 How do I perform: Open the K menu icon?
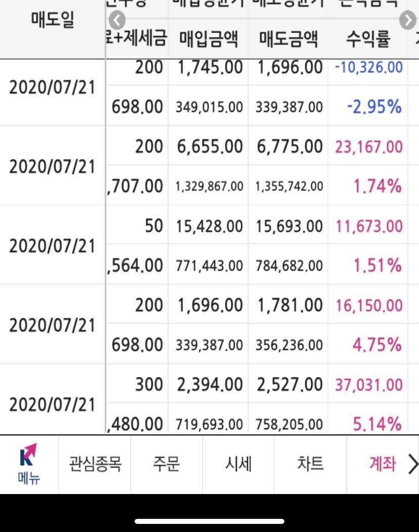coord(28,464)
